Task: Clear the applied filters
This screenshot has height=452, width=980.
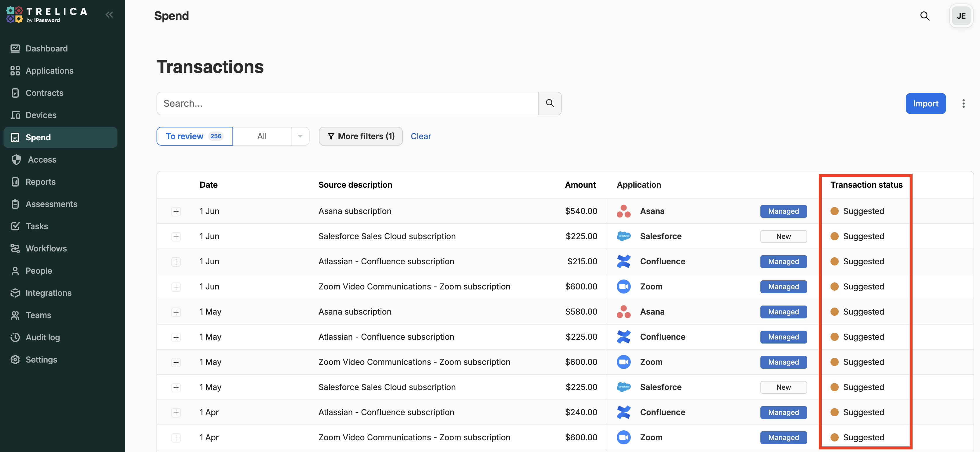Action: coord(421,136)
